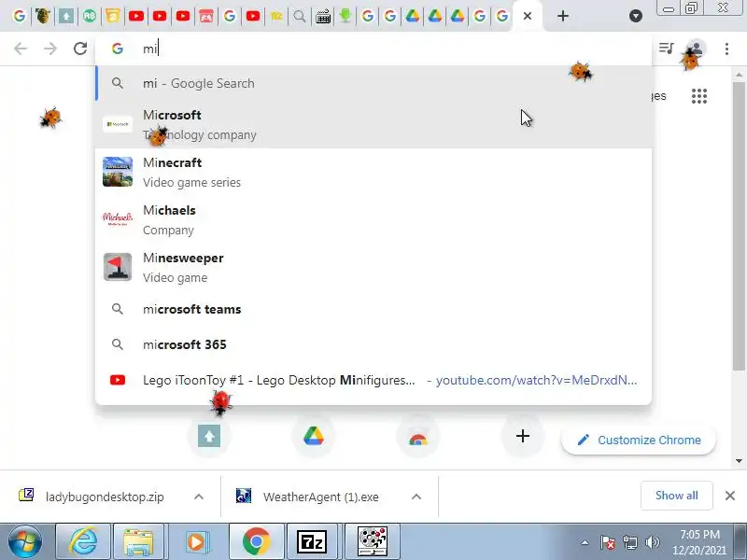Switch to the green download-arrow tab
Screen dimensions: 747x560
click(x=345, y=16)
